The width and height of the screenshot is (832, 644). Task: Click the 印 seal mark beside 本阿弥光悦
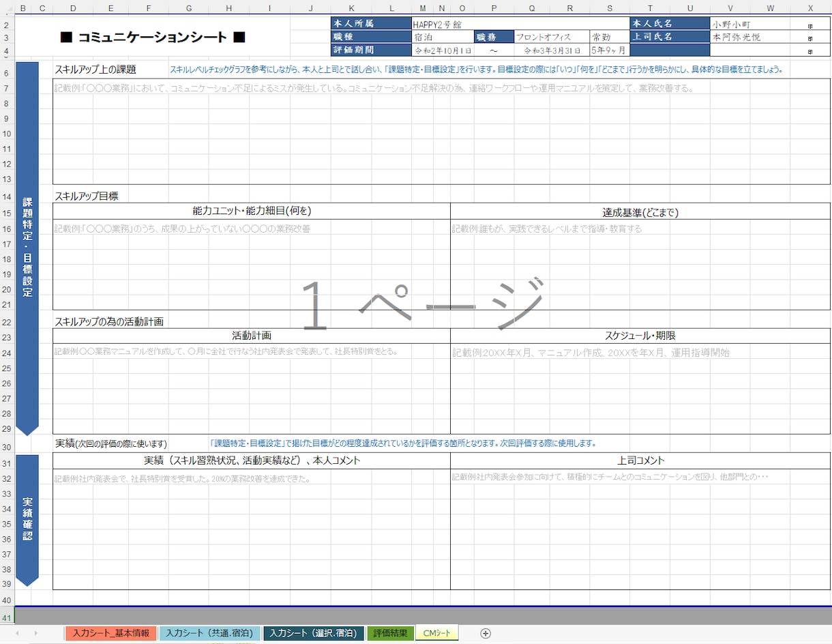(810, 38)
